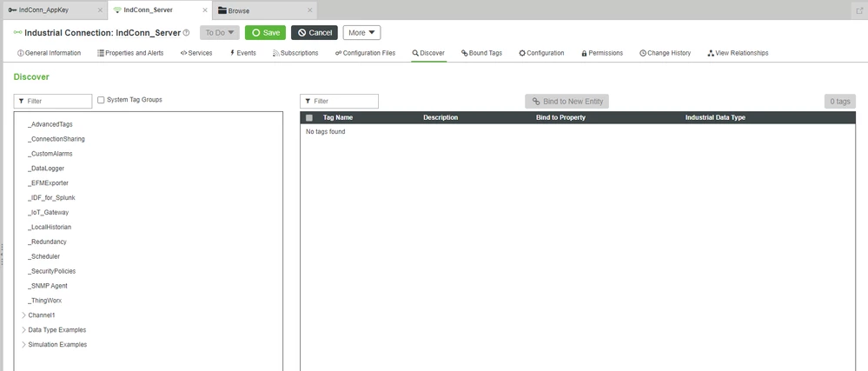Viewport: 868px width, 371px height.
Task: Open the Services tab
Action: point(196,53)
